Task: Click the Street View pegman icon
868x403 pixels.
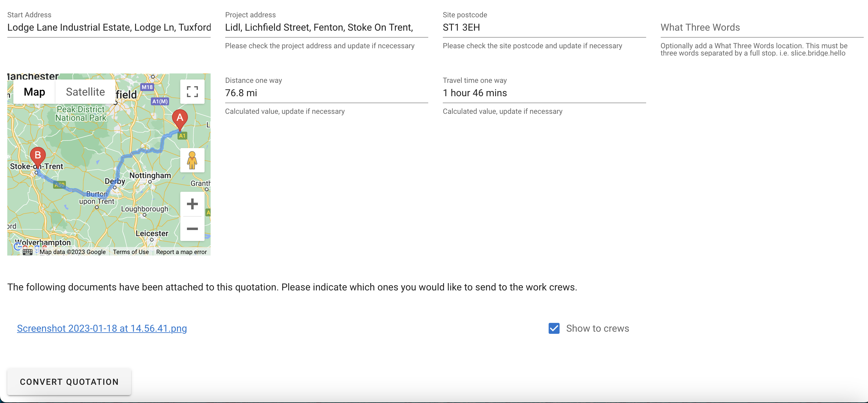Action: pyautogui.click(x=192, y=161)
